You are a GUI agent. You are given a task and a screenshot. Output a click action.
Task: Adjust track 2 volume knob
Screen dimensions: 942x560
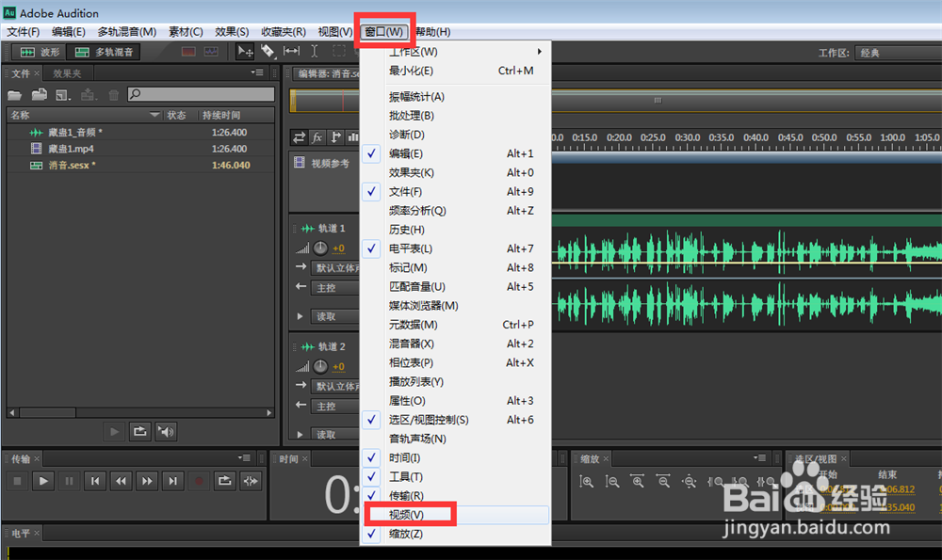tap(320, 366)
